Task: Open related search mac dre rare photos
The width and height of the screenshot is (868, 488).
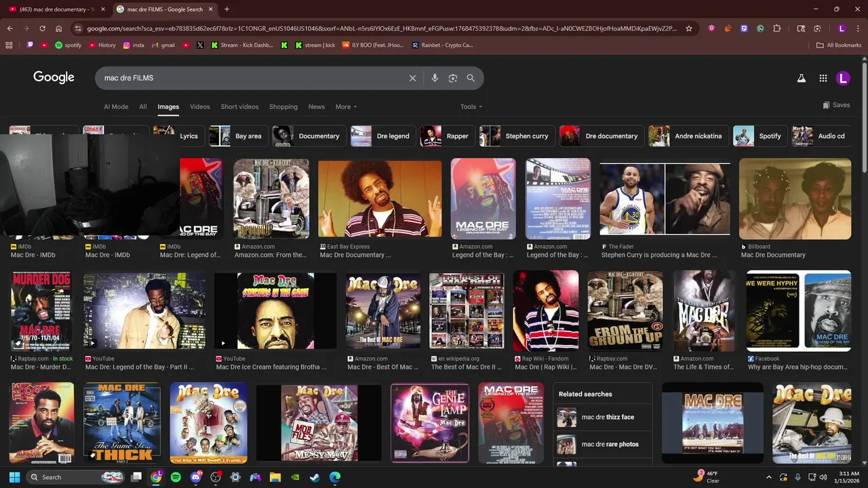Action: pyautogui.click(x=603, y=444)
